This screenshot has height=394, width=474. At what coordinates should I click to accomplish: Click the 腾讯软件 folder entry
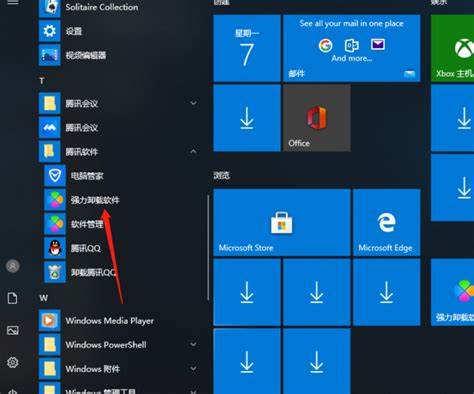coord(118,151)
